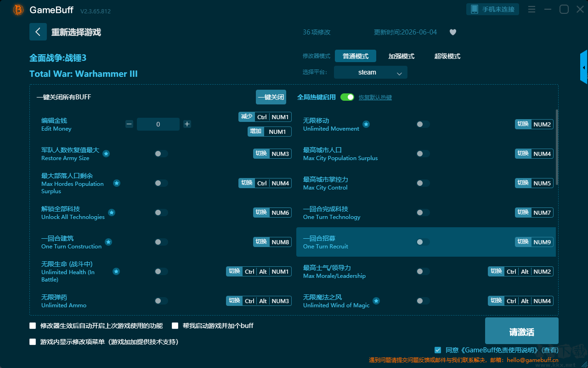Click the NUM1 increase hotkey for Edit Money
588x368 pixels.
270,132
